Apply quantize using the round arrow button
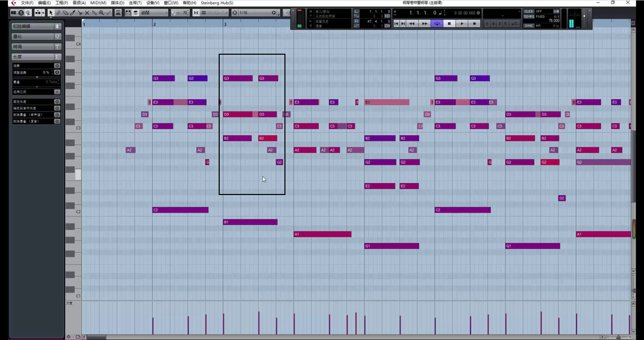The image size is (644, 340). [x=274, y=13]
